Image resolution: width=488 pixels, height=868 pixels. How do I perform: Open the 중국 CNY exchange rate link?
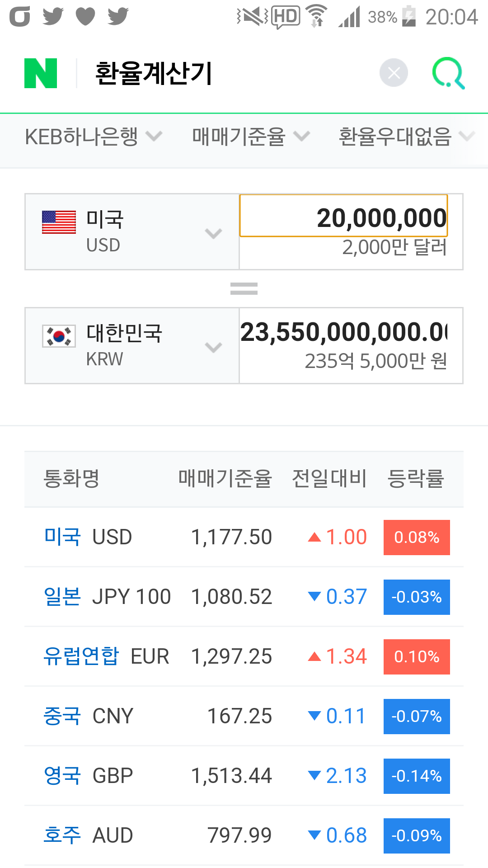62,716
